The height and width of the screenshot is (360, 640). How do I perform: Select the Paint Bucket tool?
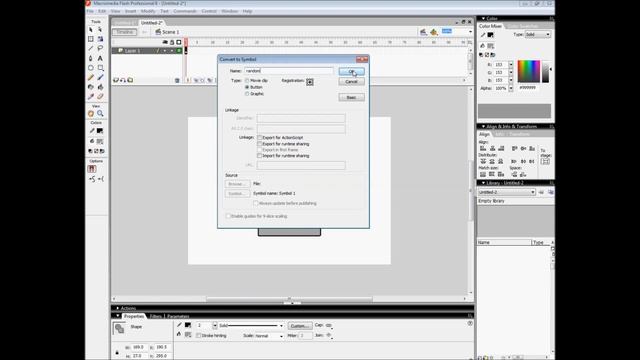100,87
